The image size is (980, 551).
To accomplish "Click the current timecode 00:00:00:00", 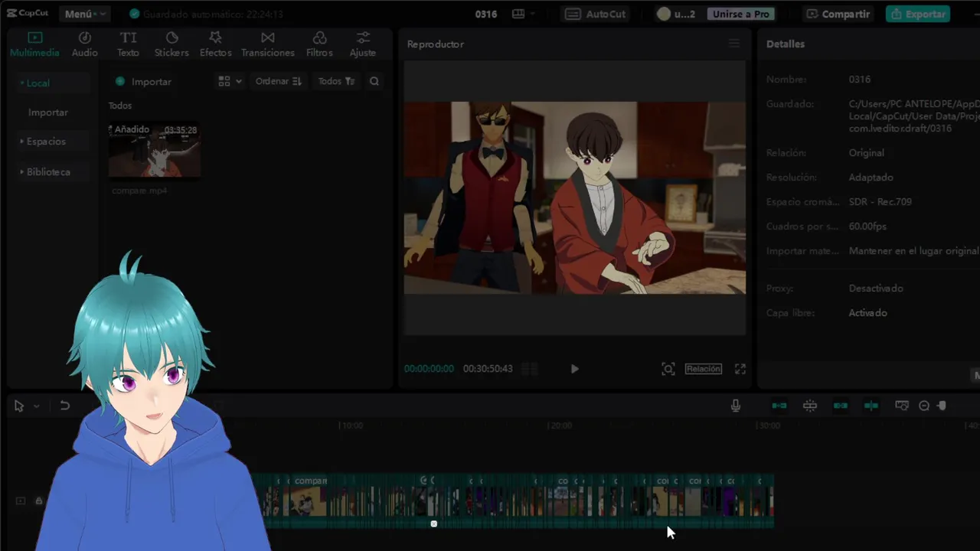I will tap(429, 369).
